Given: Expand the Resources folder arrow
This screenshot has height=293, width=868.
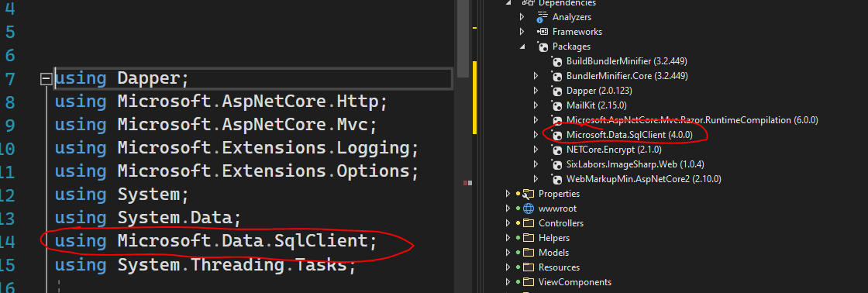Looking at the screenshot, I should pos(508,267).
